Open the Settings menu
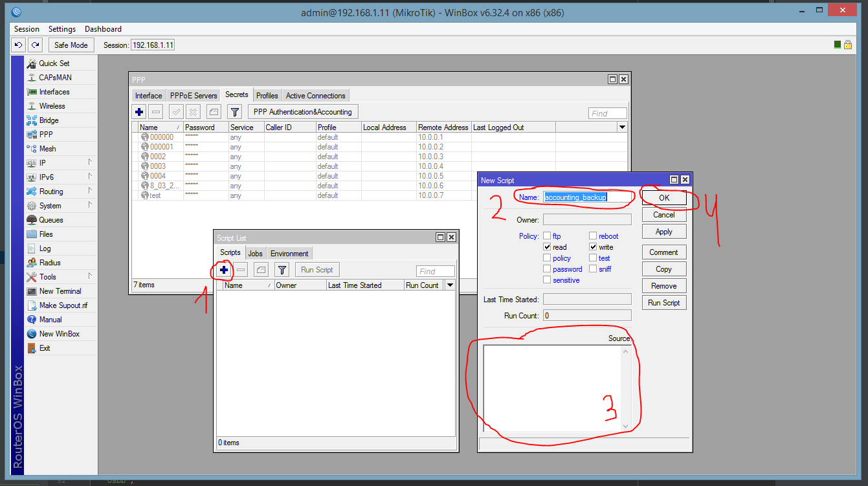 point(62,29)
